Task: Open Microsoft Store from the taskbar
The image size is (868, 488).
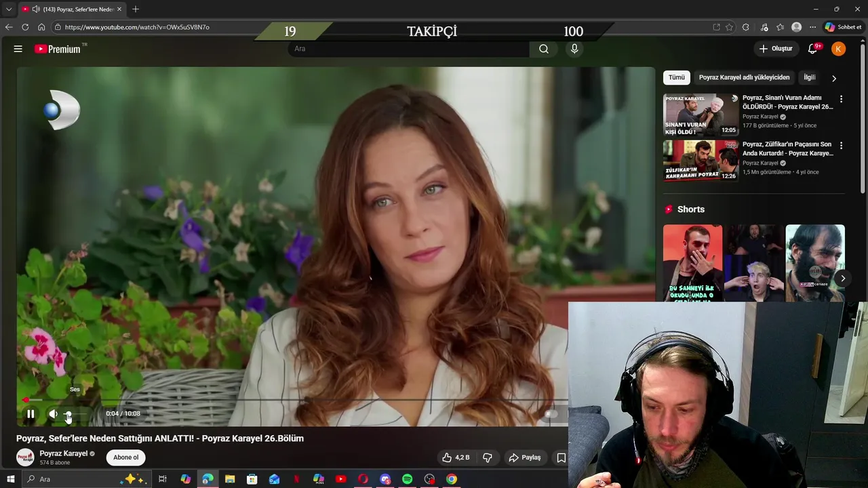Action: [252, 479]
